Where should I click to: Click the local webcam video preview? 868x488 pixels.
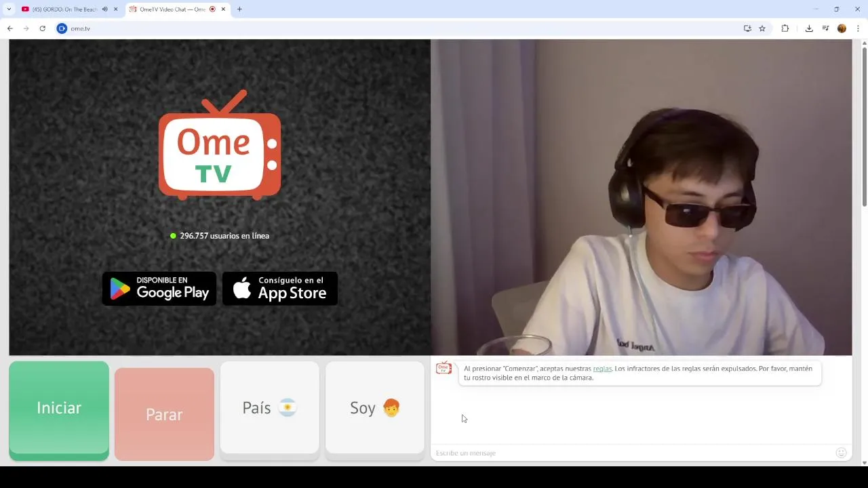point(641,197)
